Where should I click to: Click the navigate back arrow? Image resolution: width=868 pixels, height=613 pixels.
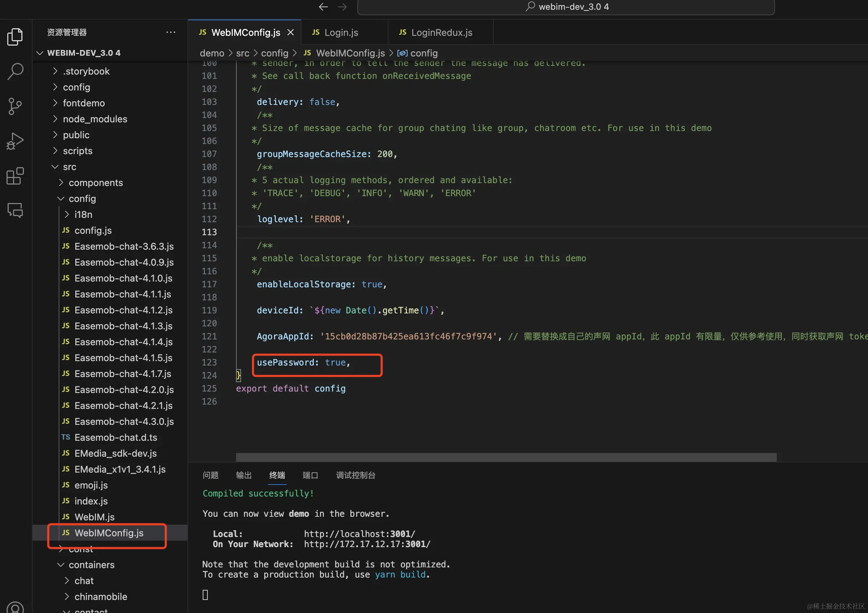[323, 7]
